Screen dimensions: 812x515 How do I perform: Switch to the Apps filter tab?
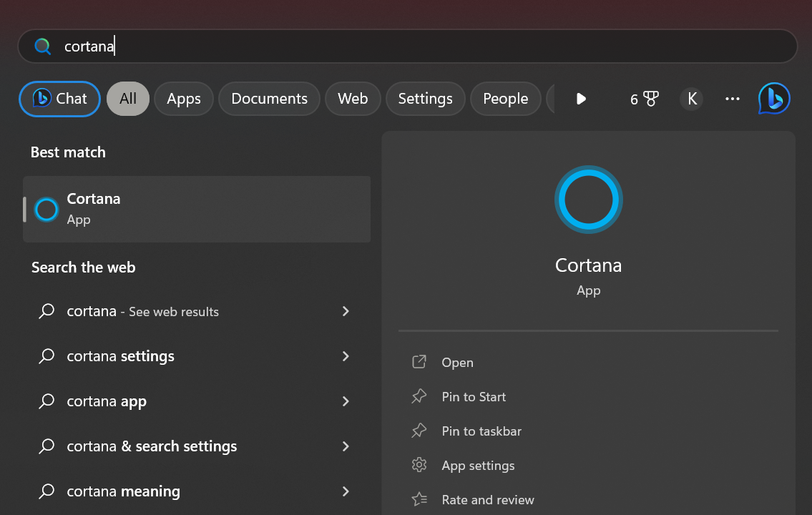(x=184, y=99)
